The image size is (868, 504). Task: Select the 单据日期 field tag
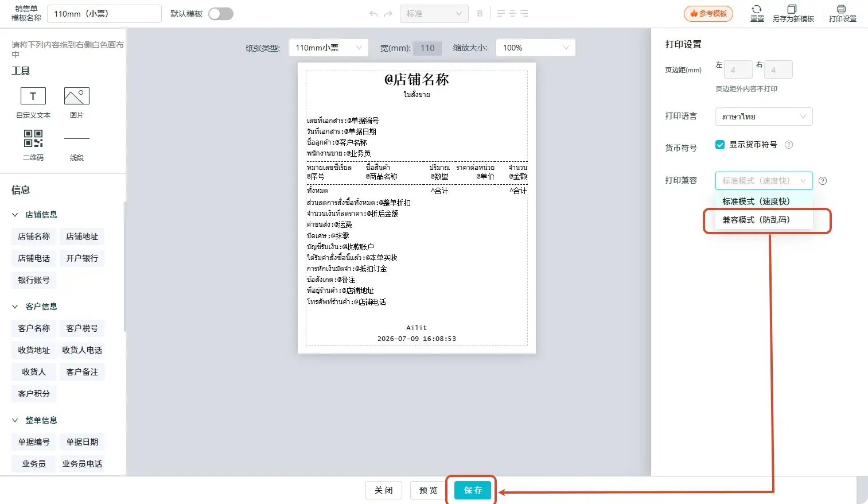click(x=82, y=442)
